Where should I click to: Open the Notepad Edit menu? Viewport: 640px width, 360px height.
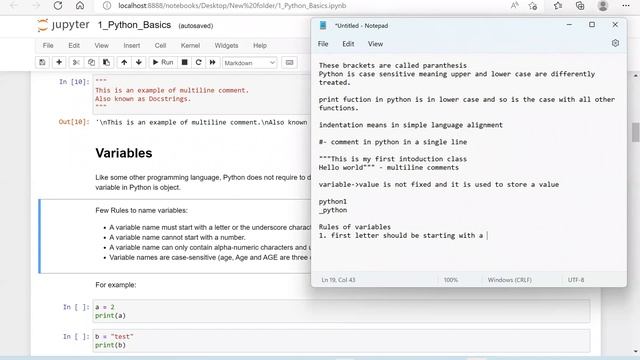[x=348, y=44]
